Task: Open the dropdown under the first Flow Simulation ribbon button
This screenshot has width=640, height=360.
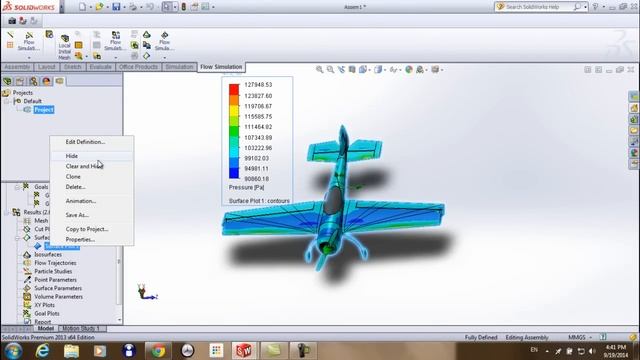Action: point(29,57)
